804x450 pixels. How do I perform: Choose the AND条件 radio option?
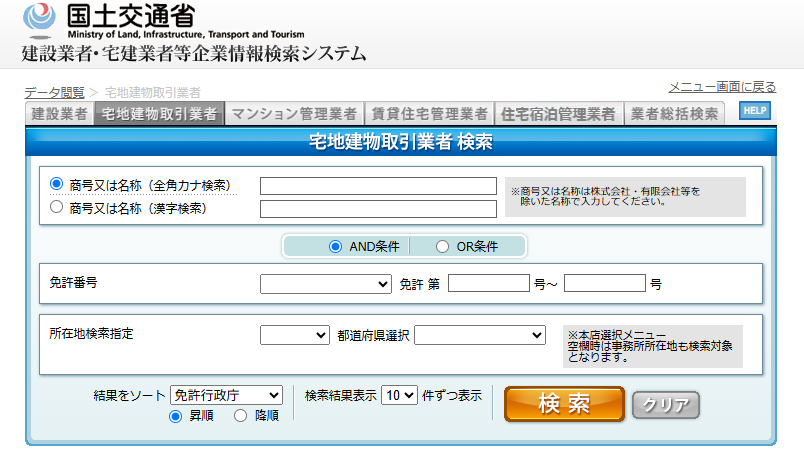tap(335, 247)
